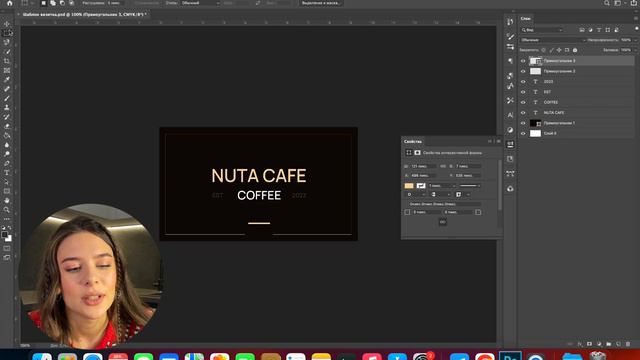The image size is (640, 360).
Task: Select the open .psd document tab
Action: (x=84, y=14)
